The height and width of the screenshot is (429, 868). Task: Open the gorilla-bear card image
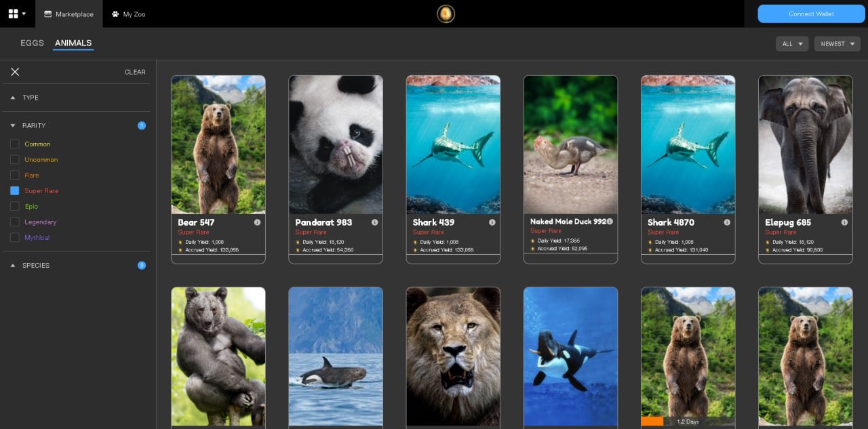[218, 356]
